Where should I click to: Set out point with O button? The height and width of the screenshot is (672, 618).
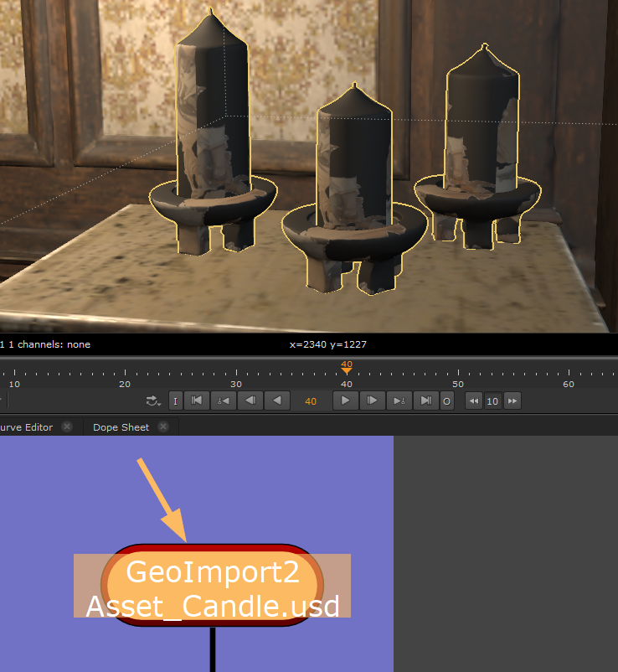click(447, 401)
